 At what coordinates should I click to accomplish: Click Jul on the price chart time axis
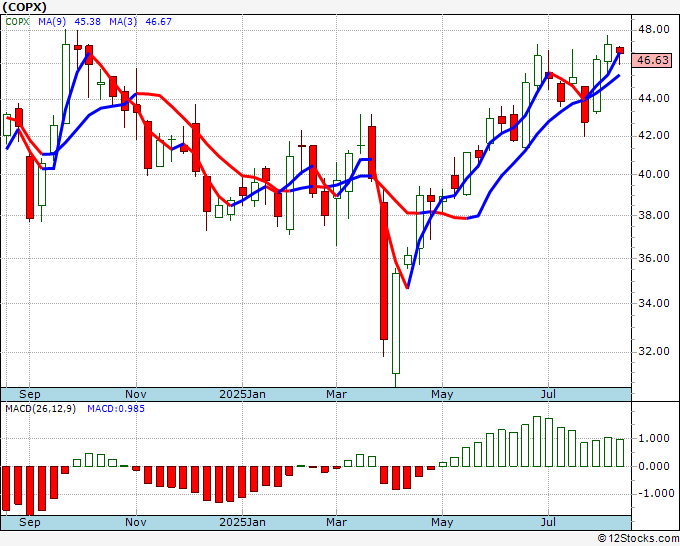click(548, 394)
